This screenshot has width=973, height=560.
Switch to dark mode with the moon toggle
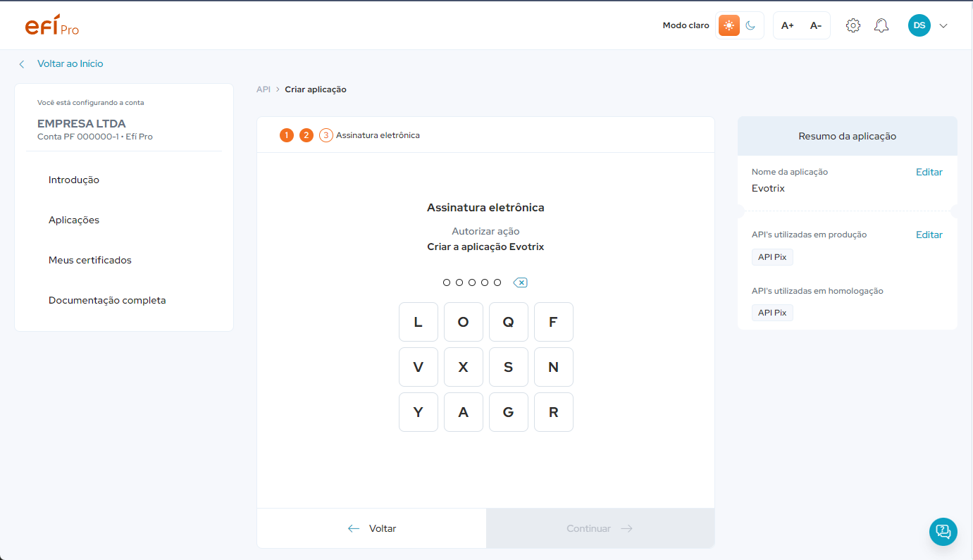pos(750,25)
